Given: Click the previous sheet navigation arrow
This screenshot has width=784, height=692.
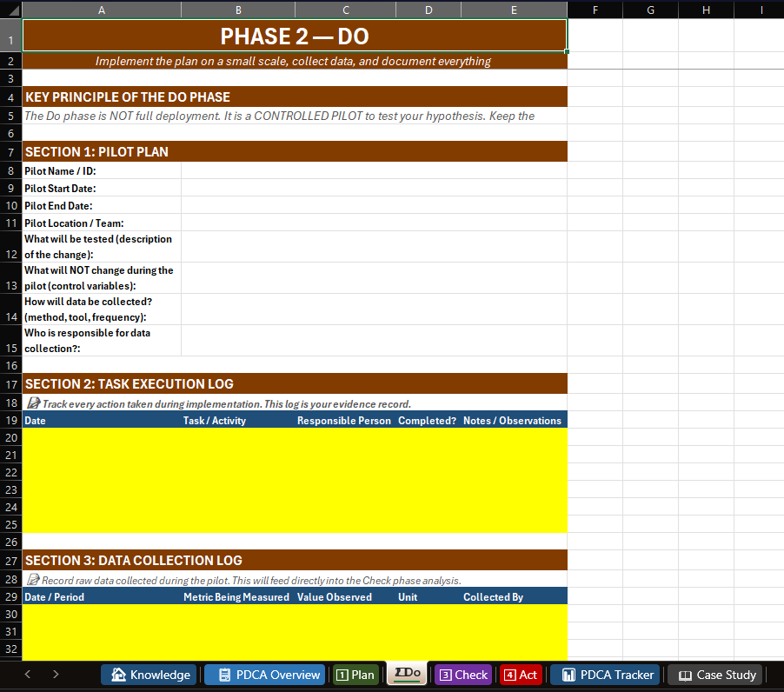Looking at the screenshot, I should 27,675.
